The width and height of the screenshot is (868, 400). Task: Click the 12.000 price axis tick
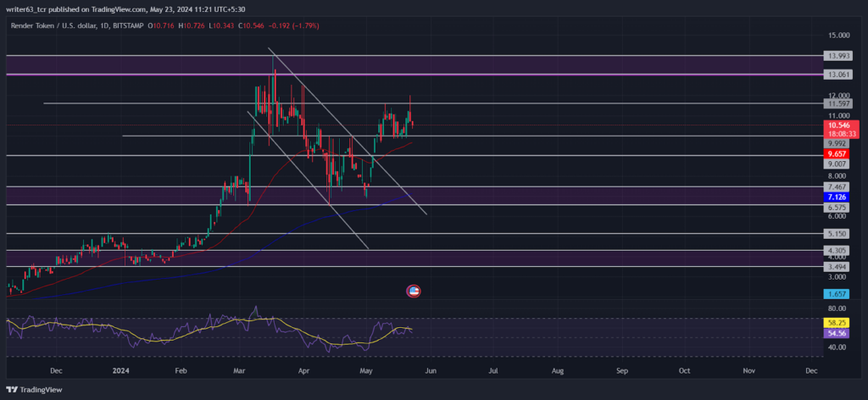tap(838, 95)
